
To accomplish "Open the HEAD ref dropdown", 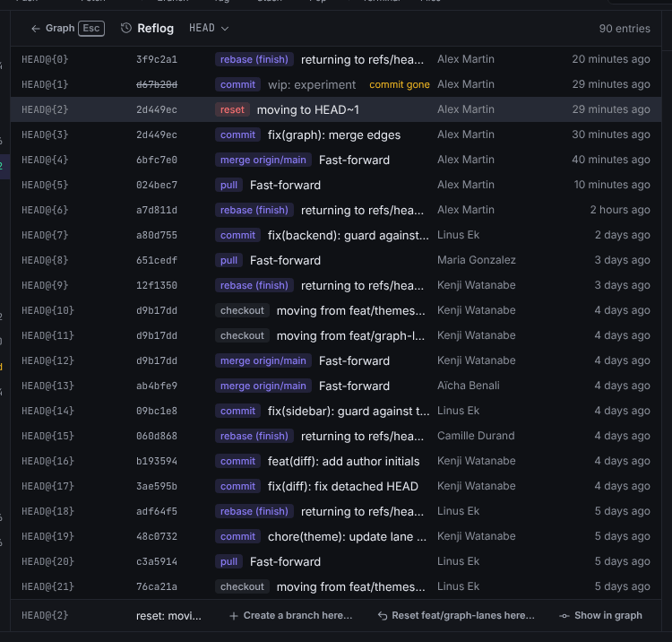I will point(209,29).
